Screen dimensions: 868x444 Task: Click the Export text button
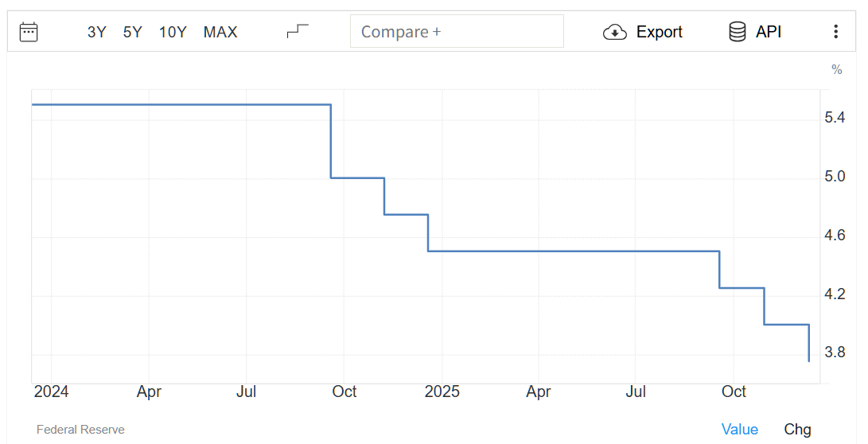660,32
